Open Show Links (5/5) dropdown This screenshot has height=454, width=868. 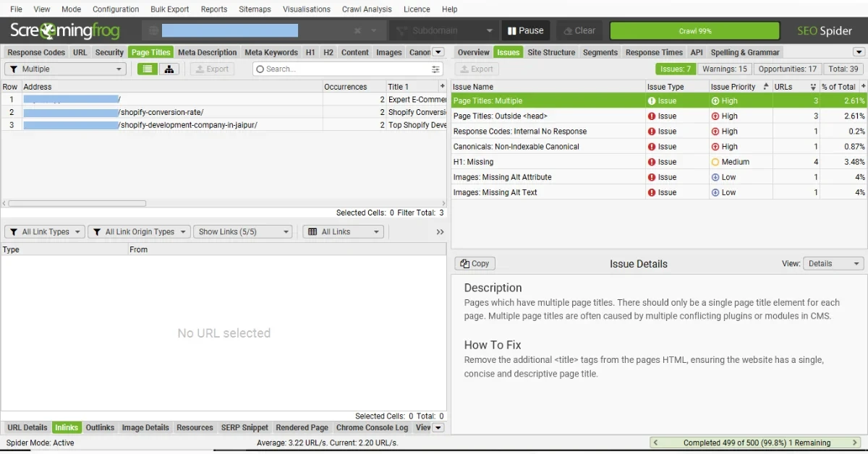(244, 232)
